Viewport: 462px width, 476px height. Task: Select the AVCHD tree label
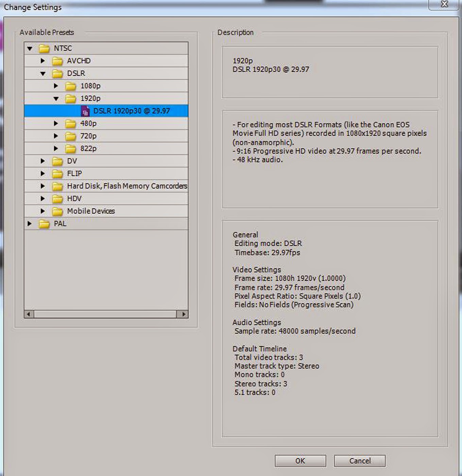[79, 61]
